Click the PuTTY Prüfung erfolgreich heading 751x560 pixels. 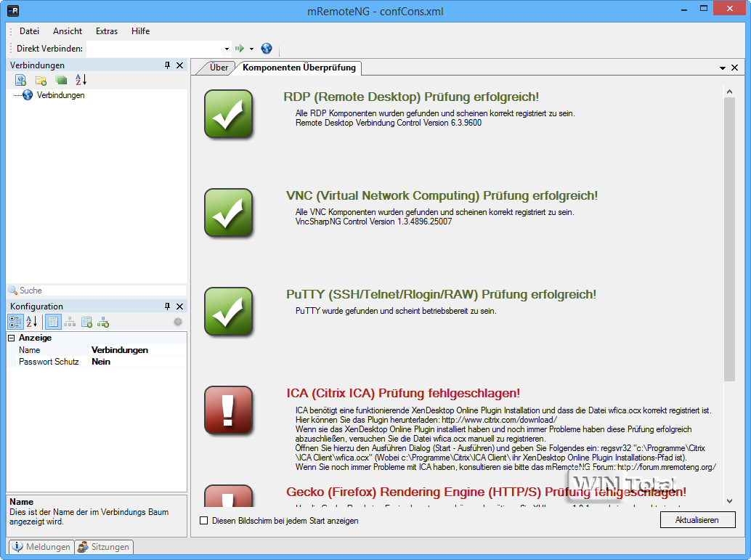[441, 294]
